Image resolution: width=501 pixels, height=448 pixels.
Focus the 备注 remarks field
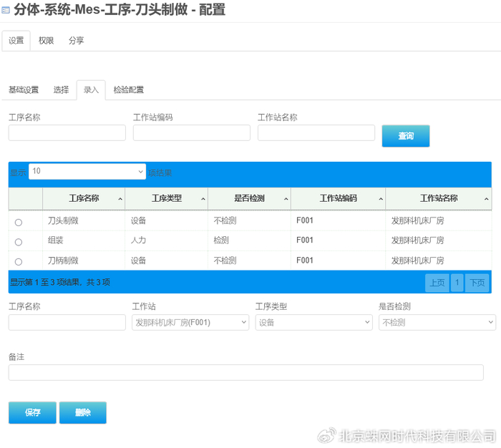coord(246,373)
